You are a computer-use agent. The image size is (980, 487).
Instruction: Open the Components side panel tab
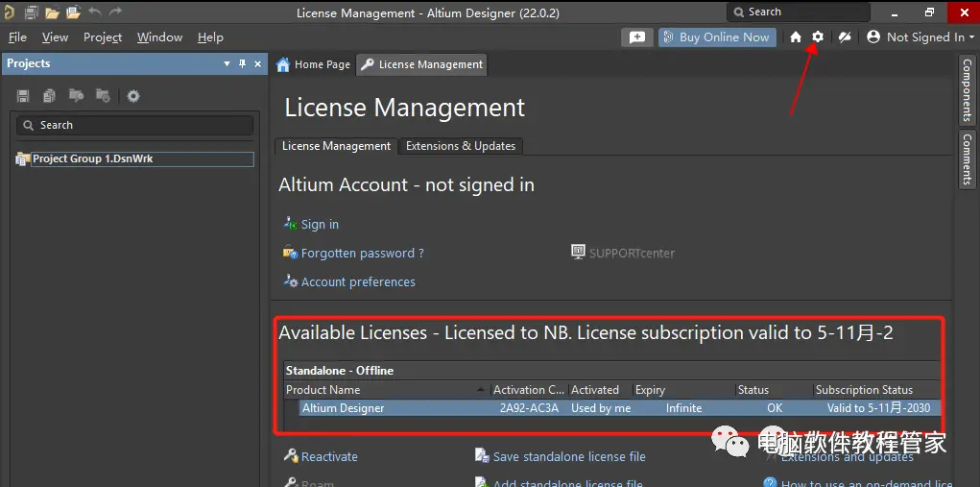coord(967,90)
